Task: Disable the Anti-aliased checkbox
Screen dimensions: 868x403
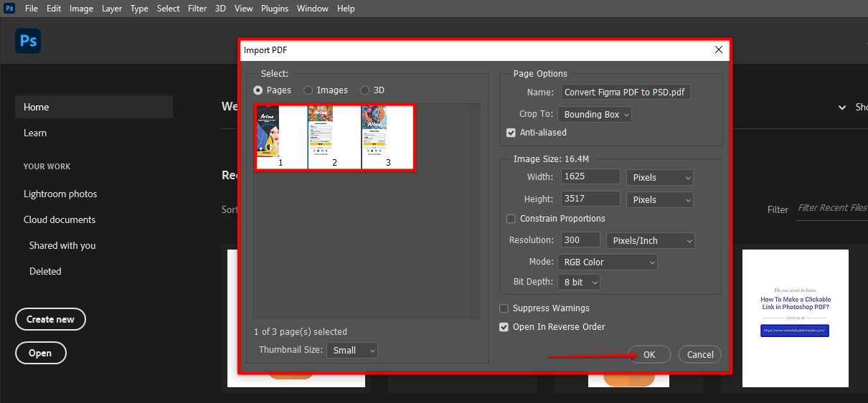Action: point(511,133)
